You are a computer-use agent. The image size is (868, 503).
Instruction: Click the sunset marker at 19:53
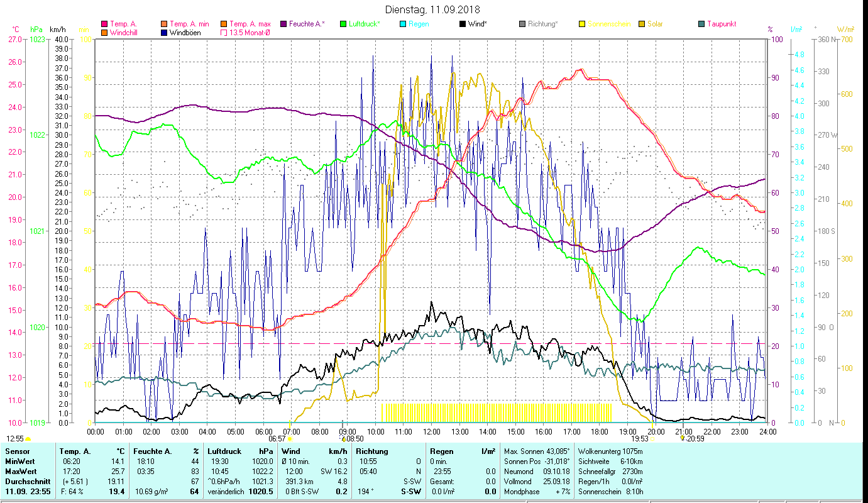click(652, 439)
